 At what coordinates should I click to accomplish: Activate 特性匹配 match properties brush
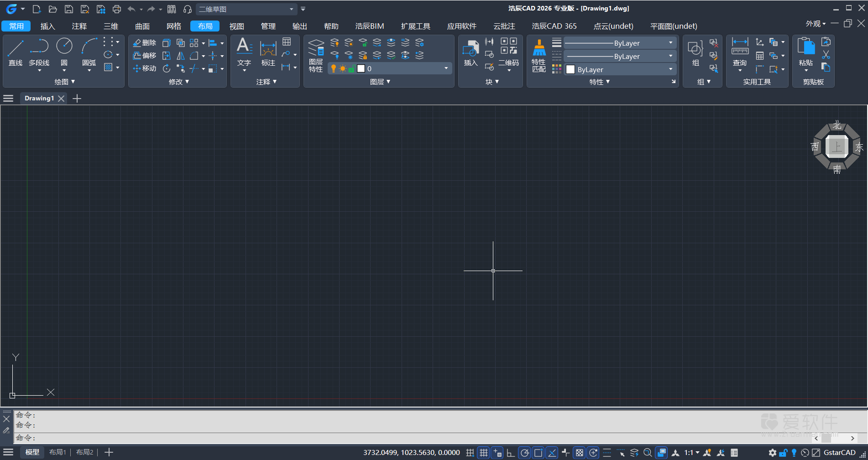(x=539, y=56)
